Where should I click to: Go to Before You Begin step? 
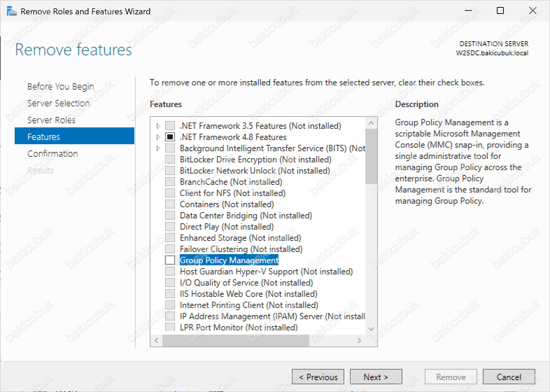click(61, 86)
